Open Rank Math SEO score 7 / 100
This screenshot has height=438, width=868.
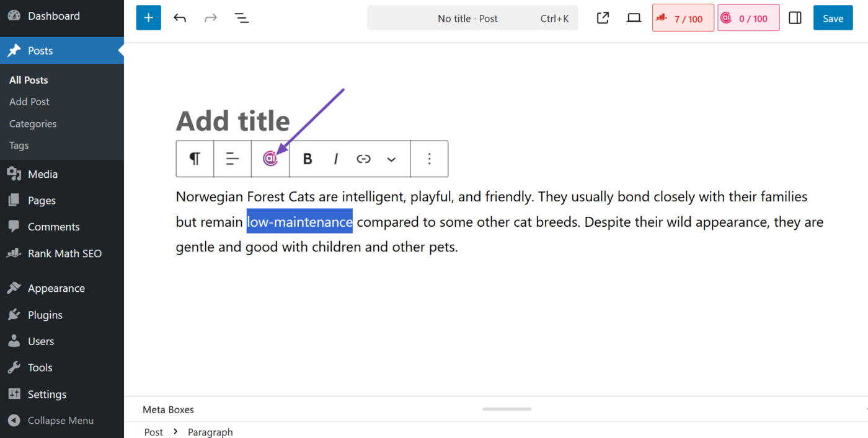coord(683,18)
